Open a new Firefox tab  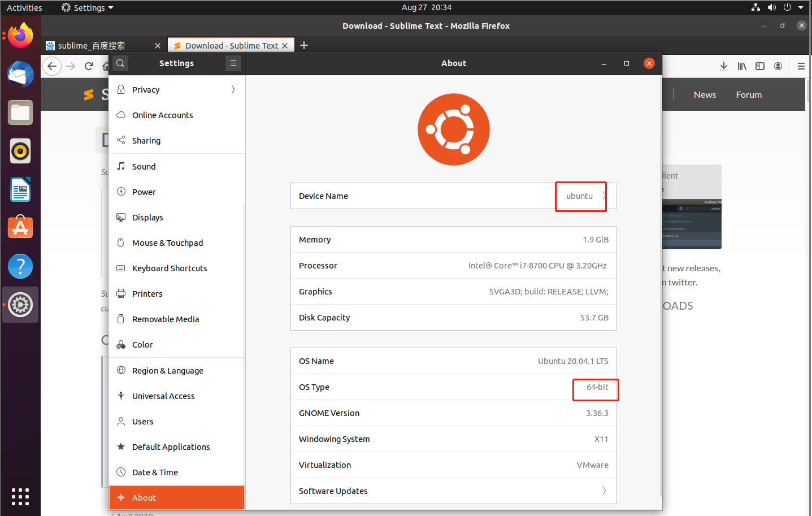pos(304,45)
